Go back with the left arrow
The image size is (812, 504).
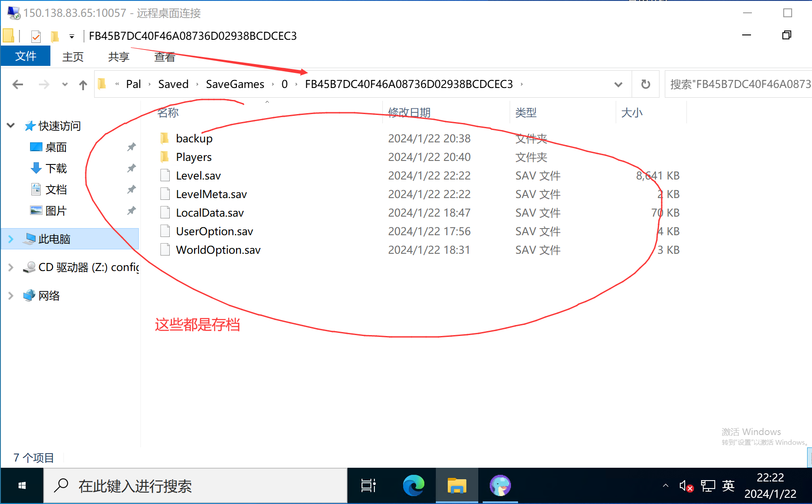(18, 84)
